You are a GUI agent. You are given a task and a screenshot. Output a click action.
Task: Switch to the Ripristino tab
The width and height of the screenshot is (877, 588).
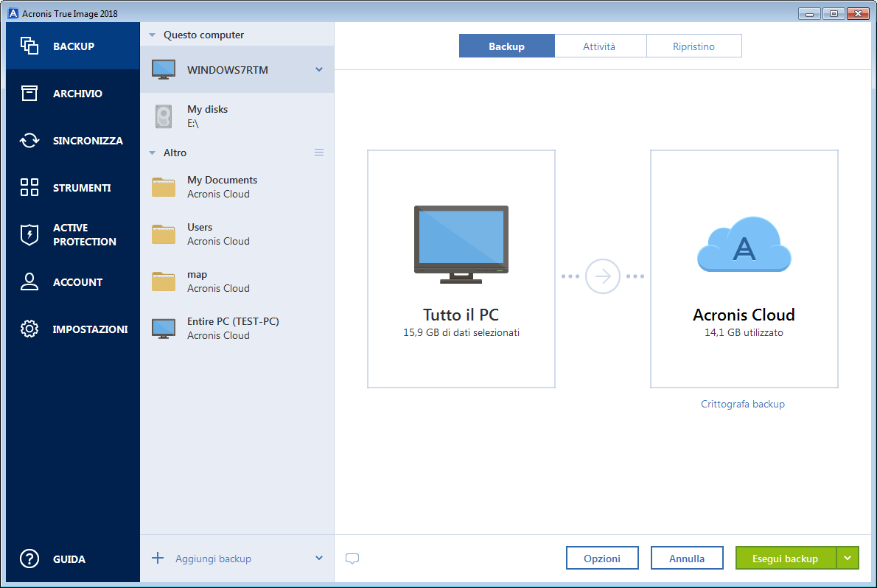tap(694, 46)
